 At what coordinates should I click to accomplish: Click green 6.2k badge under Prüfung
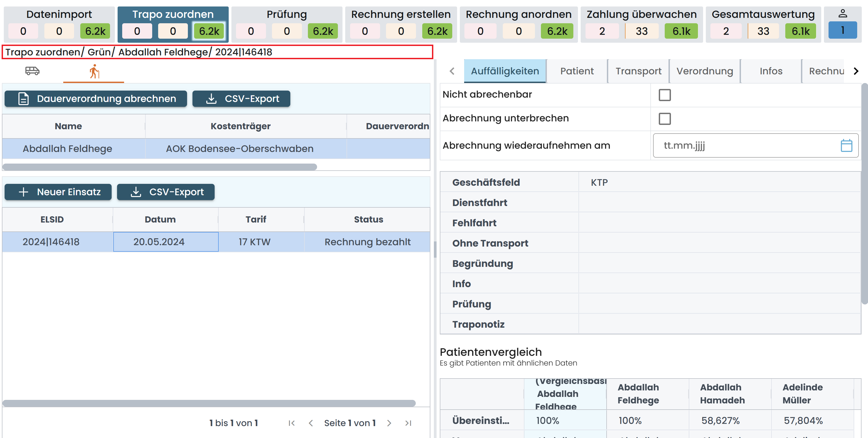(x=322, y=31)
